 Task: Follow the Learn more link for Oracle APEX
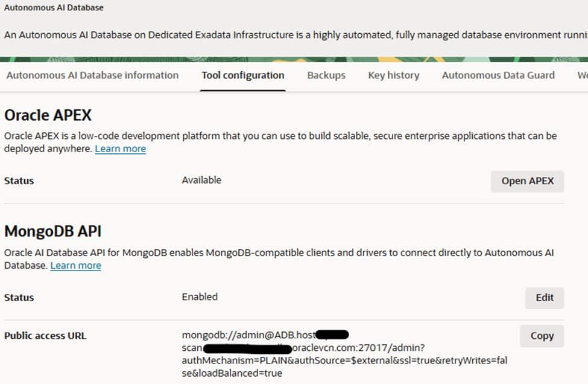pos(120,149)
